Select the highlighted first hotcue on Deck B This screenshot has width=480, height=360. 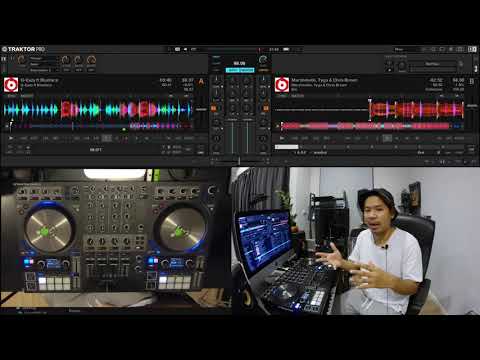287,147
